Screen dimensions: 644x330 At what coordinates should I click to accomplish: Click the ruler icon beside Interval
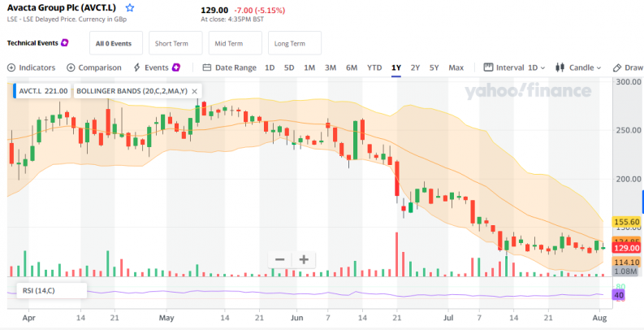click(x=488, y=67)
